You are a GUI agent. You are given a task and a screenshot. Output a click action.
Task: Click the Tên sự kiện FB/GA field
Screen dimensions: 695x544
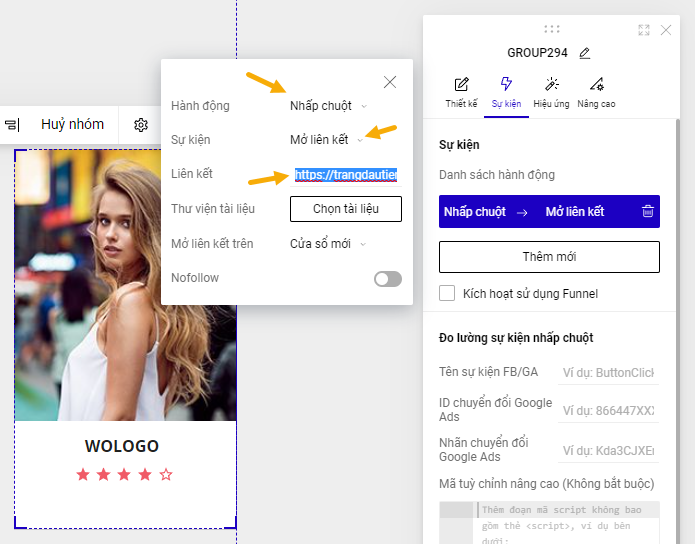[607, 373]
